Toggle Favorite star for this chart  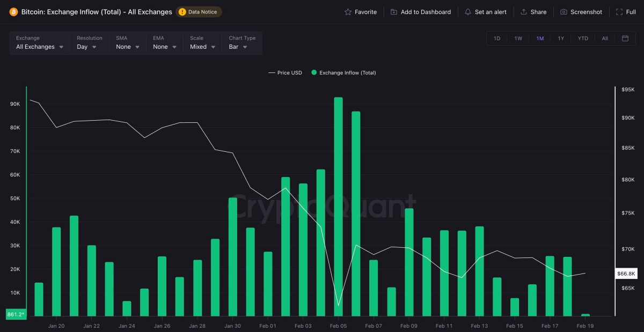[361, 11]
